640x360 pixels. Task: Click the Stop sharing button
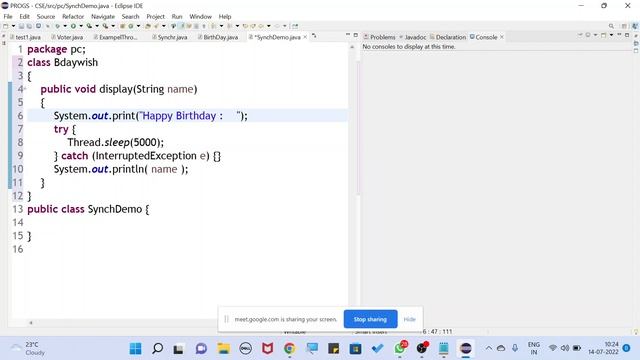click(370, 319)
